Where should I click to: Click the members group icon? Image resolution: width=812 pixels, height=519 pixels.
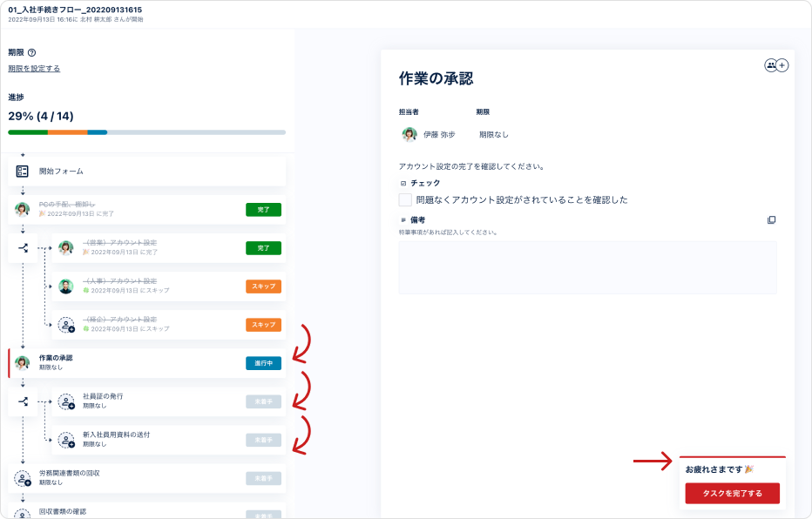(771, 65)
